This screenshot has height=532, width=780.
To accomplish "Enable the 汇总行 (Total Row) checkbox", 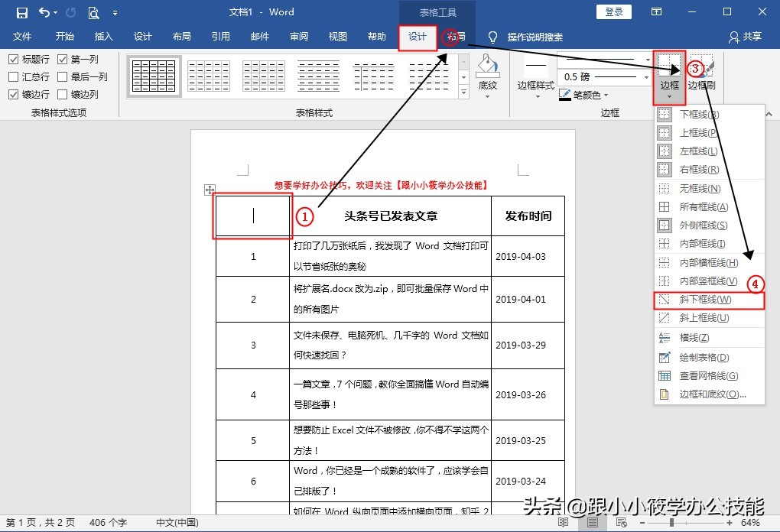I will [x=15, y=76].
